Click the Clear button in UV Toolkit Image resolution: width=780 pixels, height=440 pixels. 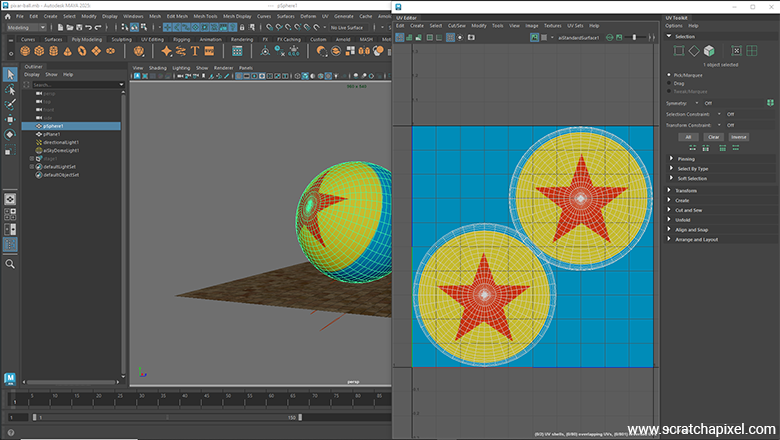(x=713, y=137)
